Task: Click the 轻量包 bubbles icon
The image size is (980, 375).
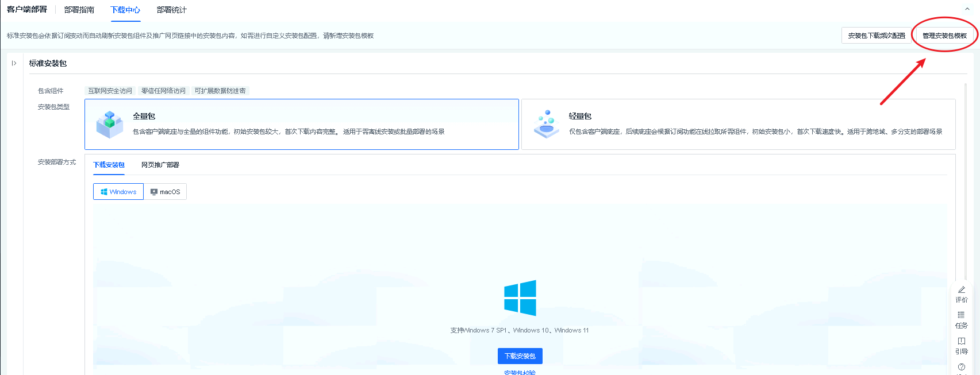Action: click(546, 125)
